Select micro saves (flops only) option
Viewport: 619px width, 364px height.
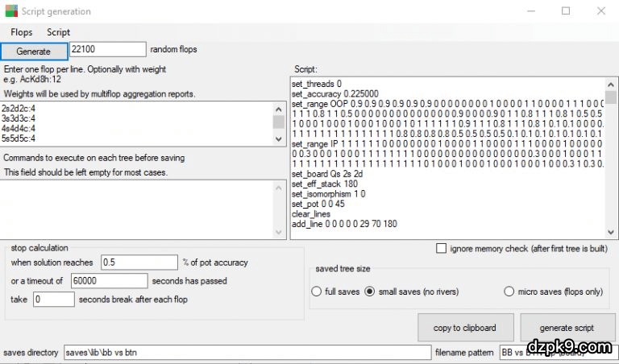(x=509, y=292)
